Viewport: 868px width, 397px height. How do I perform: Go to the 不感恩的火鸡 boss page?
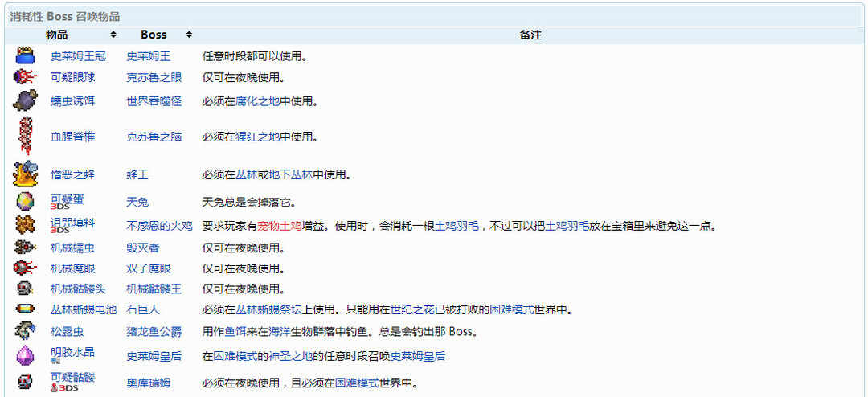159,226
